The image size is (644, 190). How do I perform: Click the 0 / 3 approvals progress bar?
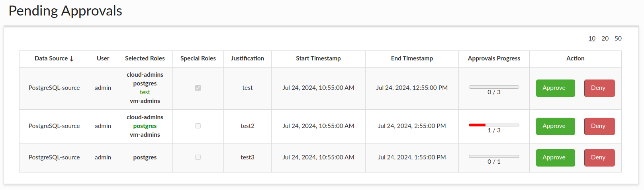(494, 87)
